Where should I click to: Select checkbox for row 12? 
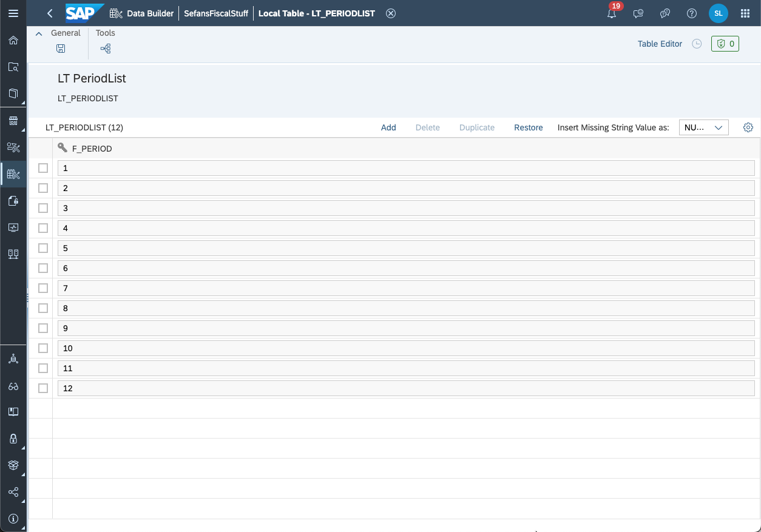[x=43, y=388]
